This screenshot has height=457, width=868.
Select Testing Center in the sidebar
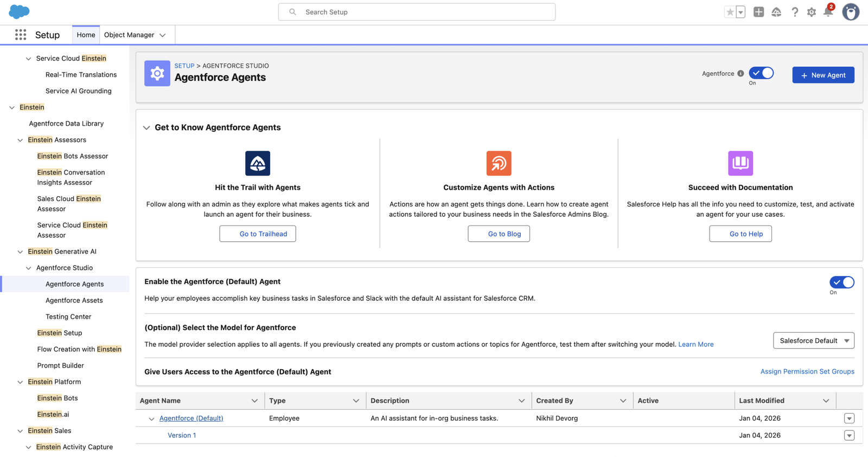(x=68, y=317)
